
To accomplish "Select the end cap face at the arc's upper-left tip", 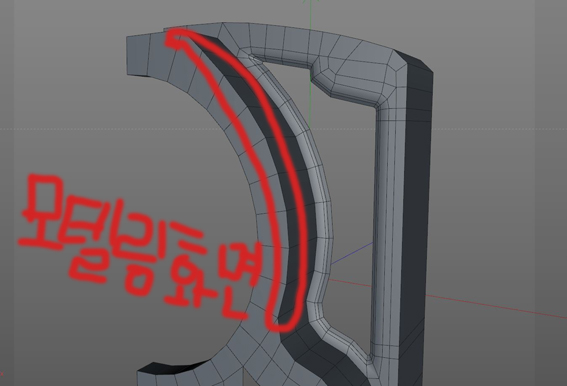I will point(138,55).
